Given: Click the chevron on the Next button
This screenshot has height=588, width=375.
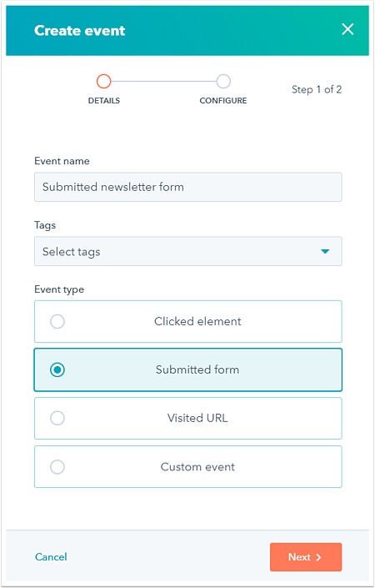Looking at the screenshot, I should click(319, 557).
